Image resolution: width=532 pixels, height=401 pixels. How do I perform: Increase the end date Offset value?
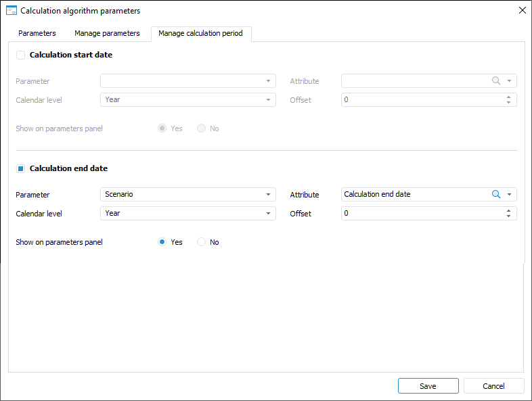point(508,210)
